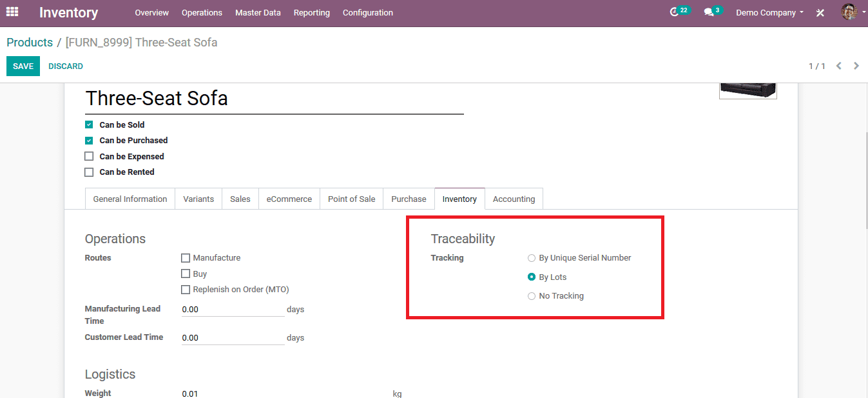Edit Customer Lead Time field
868x398 pixels.
[x=233, y=338]
